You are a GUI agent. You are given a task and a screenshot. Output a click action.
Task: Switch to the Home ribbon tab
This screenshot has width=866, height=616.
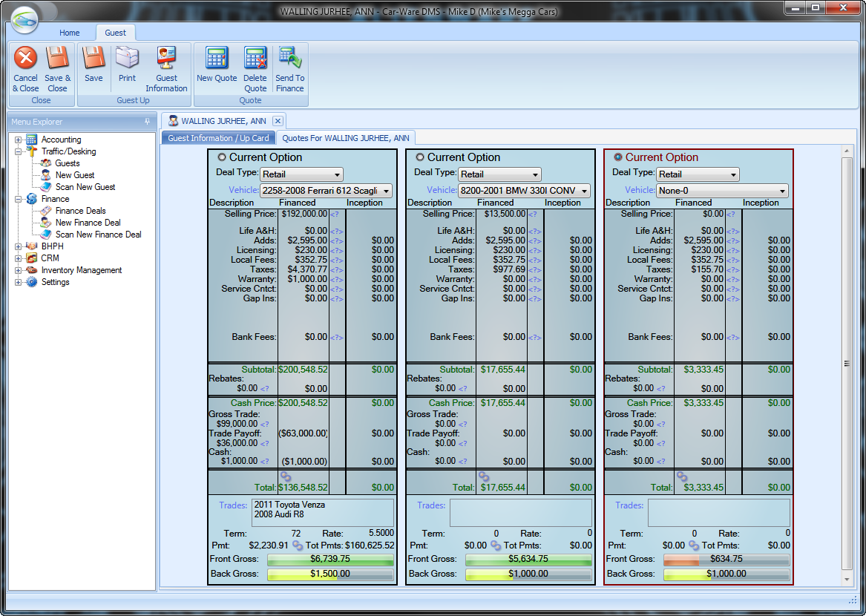click(x=70, y=33)
